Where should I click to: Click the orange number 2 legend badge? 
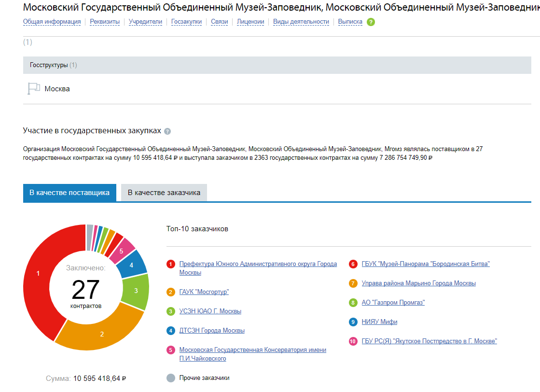click(x=170, y=292)
